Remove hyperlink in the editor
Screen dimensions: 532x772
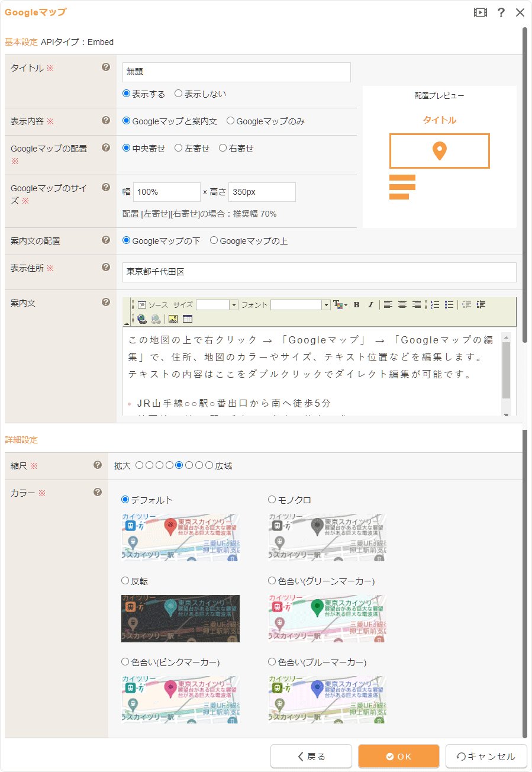coord(156,319)
